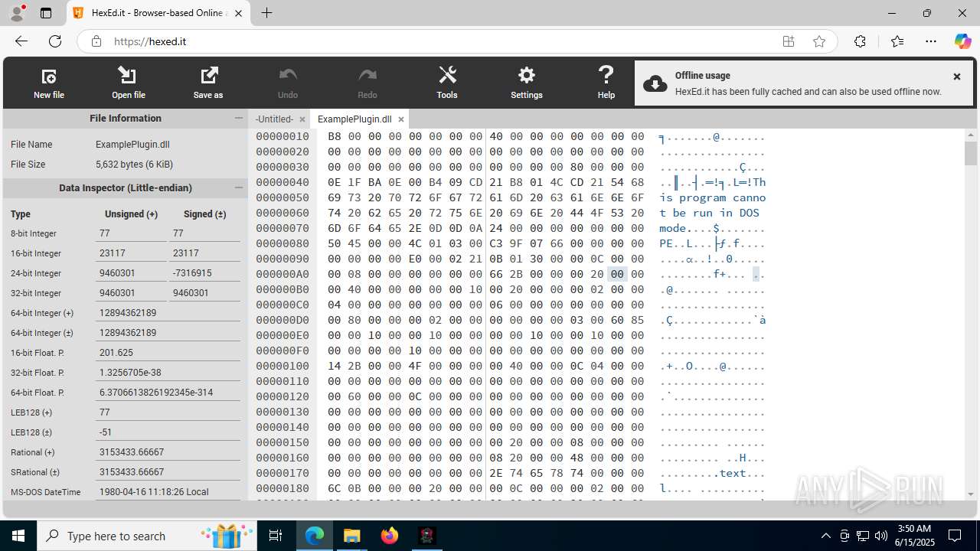Click the MS-DOS DateTime value field
This screenshot has height=551, width=980.
167,492
